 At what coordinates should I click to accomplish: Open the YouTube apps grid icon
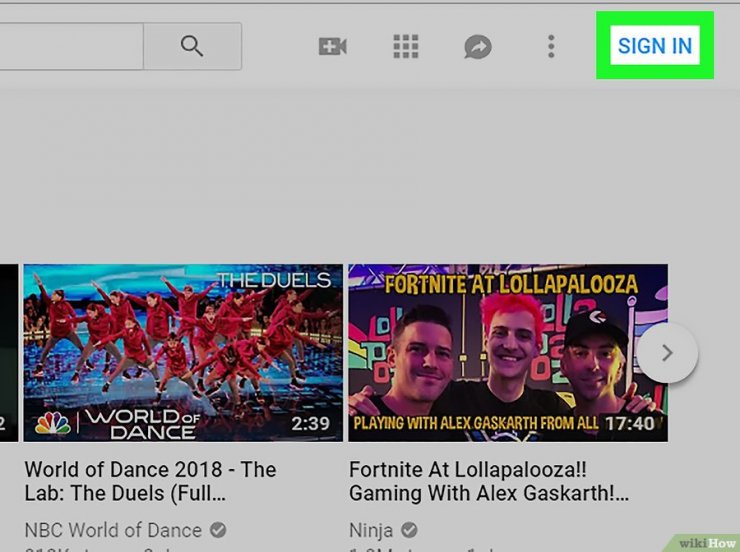coord(406,46)
